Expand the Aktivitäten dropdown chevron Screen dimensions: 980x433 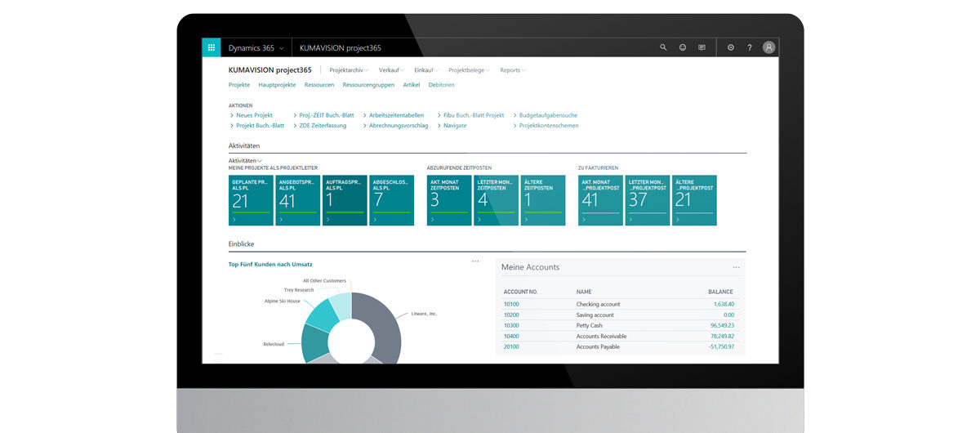[x=260, y=161]
